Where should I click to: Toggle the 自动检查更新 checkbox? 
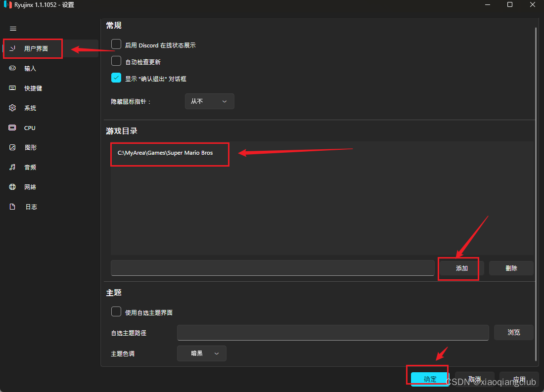116,61
